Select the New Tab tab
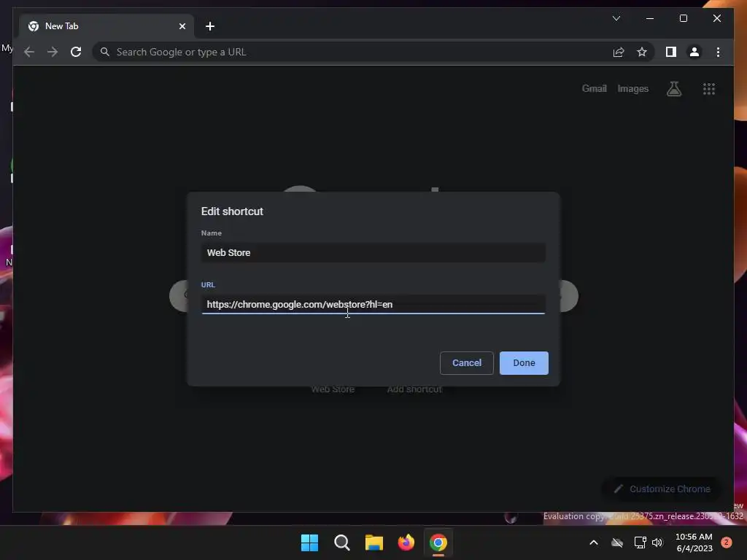747x560 pixels. (107, 26)
